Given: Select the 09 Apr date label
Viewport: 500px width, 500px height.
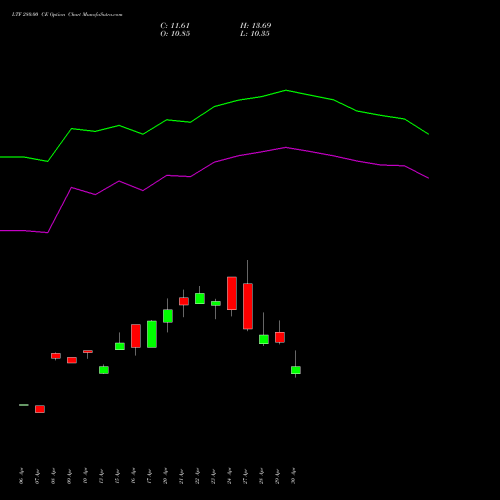Looking at the screenshot, I should 70,476.
